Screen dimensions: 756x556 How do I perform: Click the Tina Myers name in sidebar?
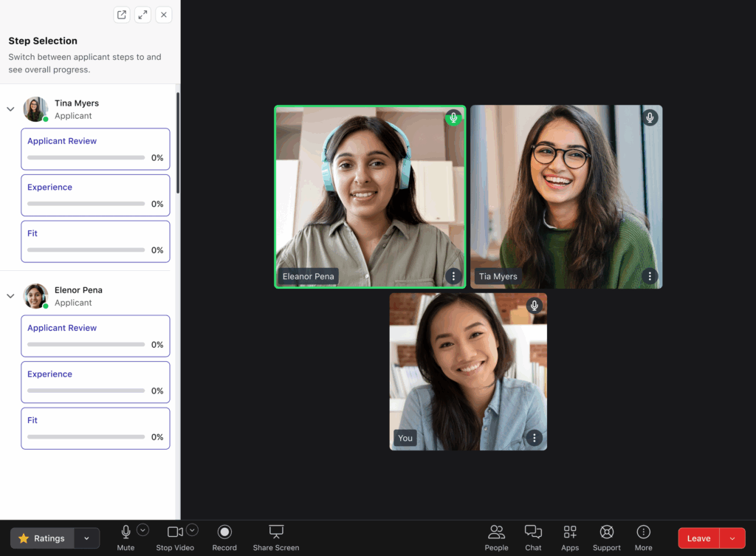77,103
